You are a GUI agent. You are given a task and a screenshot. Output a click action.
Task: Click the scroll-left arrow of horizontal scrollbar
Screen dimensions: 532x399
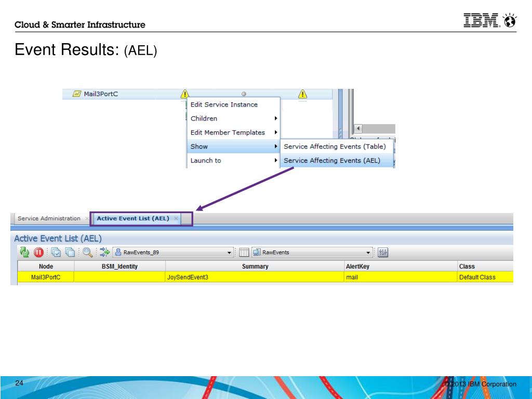coord(358,129)
